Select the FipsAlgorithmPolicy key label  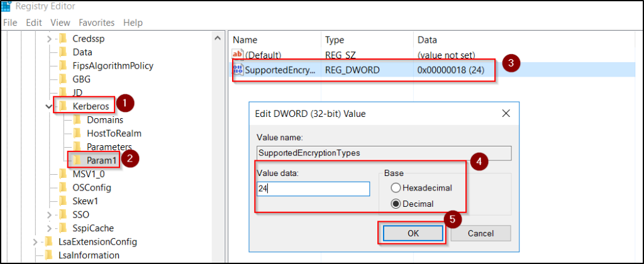click(113, 66)
